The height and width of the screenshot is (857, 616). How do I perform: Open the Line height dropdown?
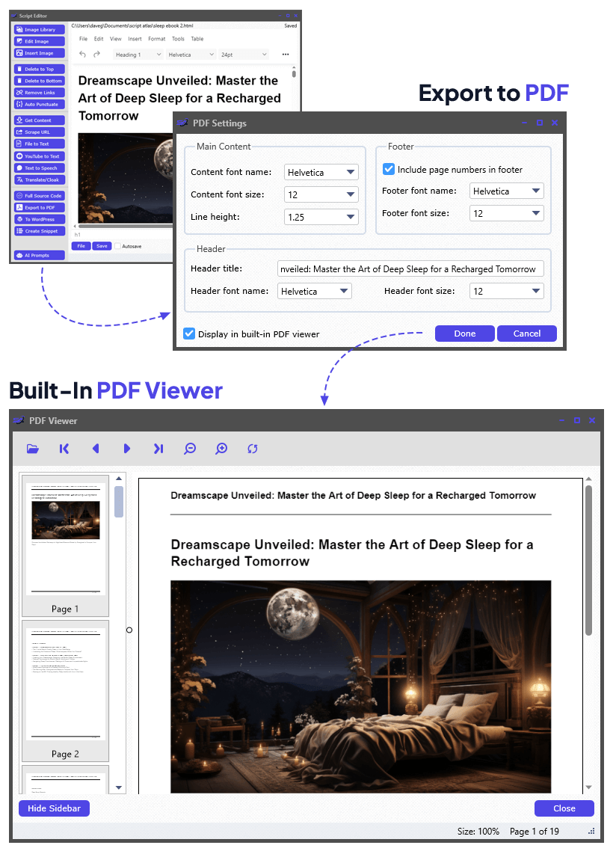[x=321, y=217]
